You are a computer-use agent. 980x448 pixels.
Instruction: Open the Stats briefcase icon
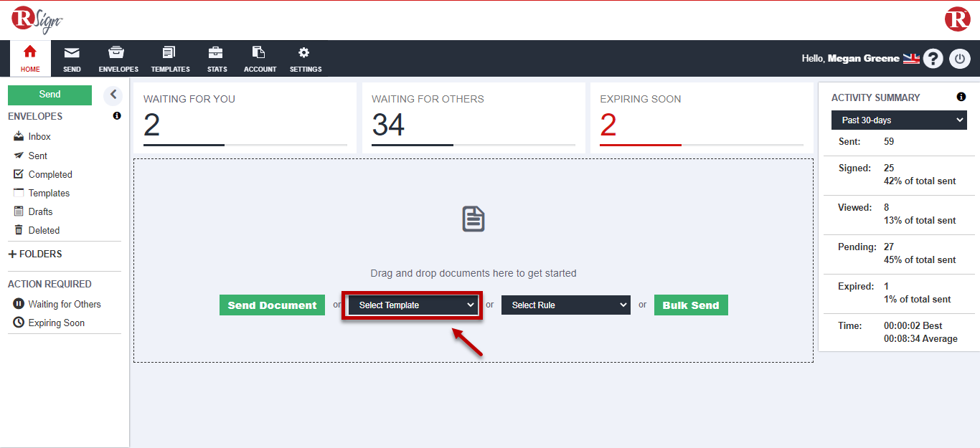point(215,52)
